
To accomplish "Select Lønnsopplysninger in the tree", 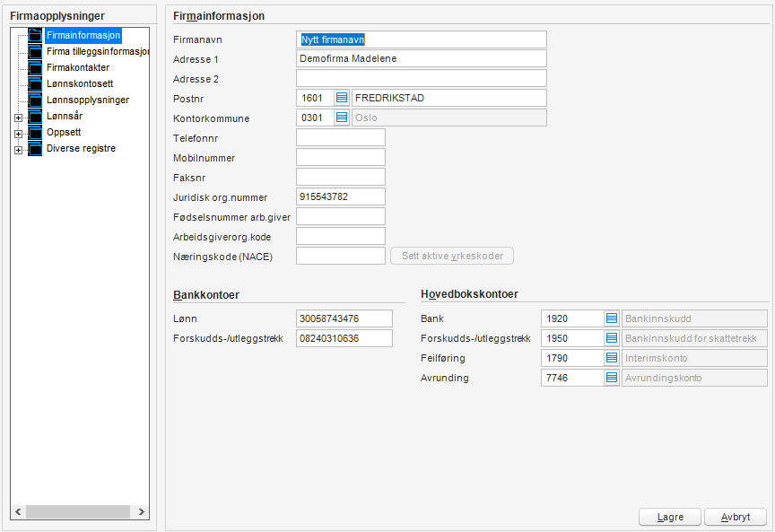I will [x=88, y=100].
